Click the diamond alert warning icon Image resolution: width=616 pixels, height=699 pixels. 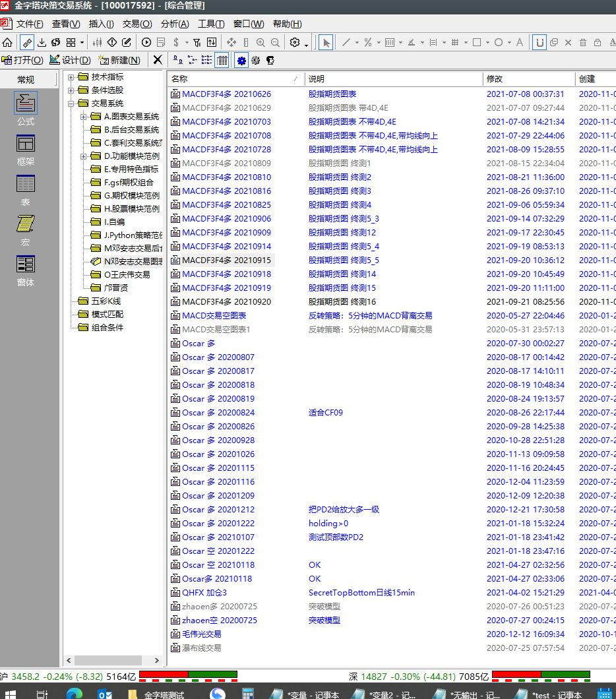tap(112, 42)
